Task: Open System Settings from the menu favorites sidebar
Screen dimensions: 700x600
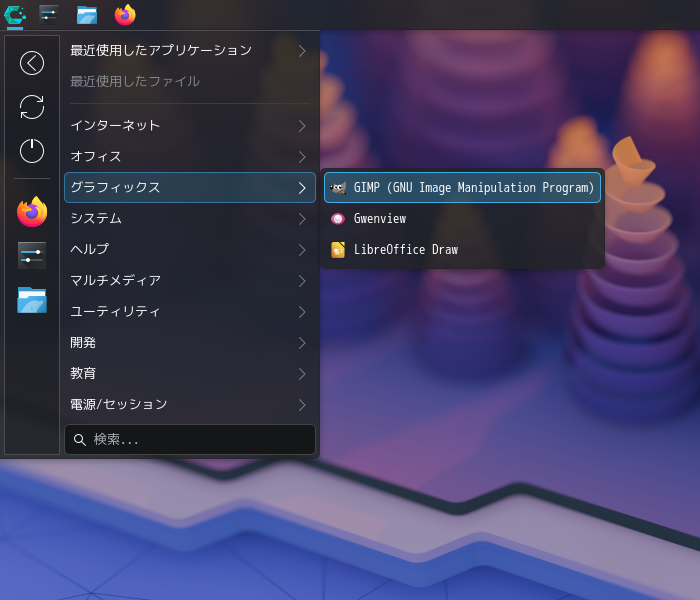Action: [32, 255]
